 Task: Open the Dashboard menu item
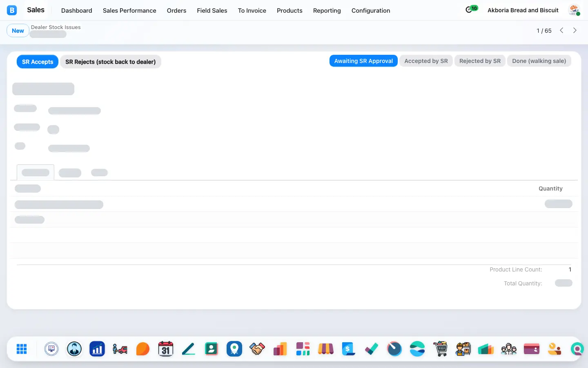point(76,10)
